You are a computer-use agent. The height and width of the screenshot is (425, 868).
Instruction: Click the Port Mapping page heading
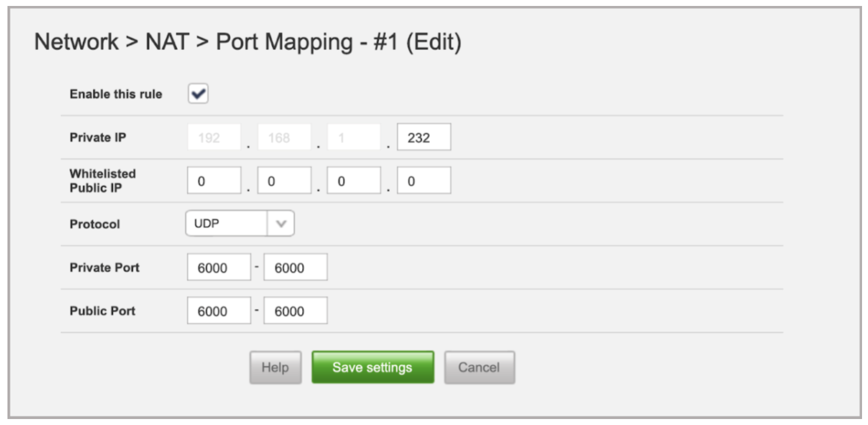(248, 42)
